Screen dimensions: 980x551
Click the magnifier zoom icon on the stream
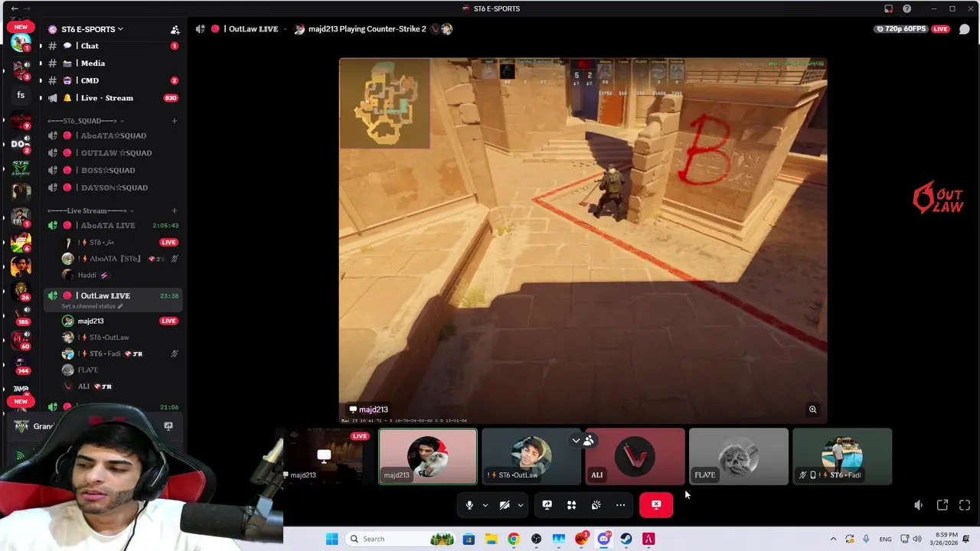coord(812,409)
